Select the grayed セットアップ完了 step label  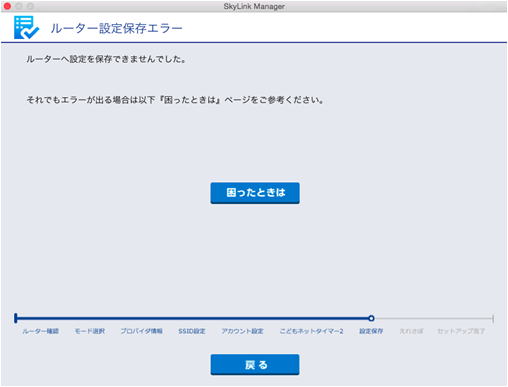(461, 331)
